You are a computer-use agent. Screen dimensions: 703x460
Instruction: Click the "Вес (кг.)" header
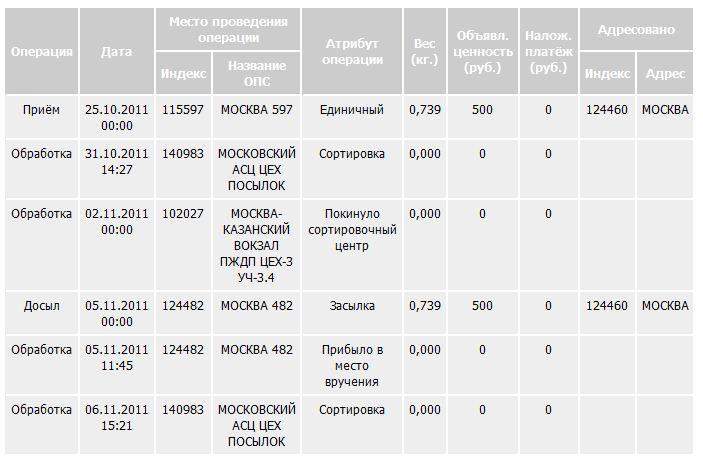tap(424, 51)
